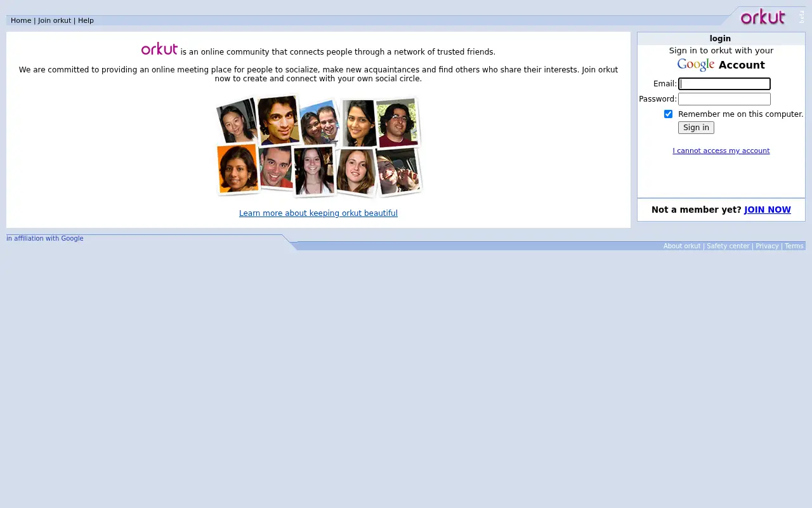
Task: Open I cannot access my account link
Action: click(721, 150)
